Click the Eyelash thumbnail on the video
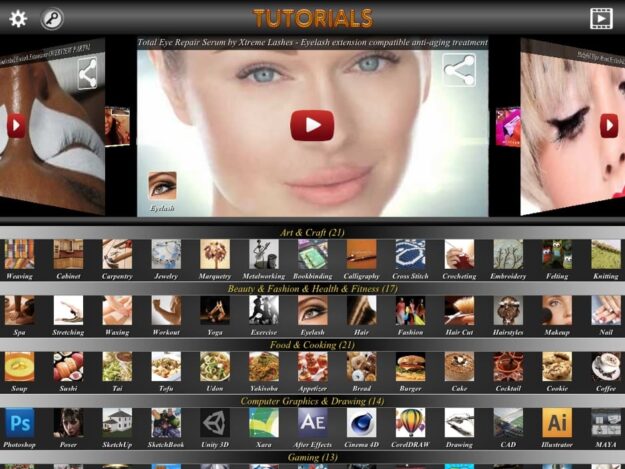 [162, 186]
